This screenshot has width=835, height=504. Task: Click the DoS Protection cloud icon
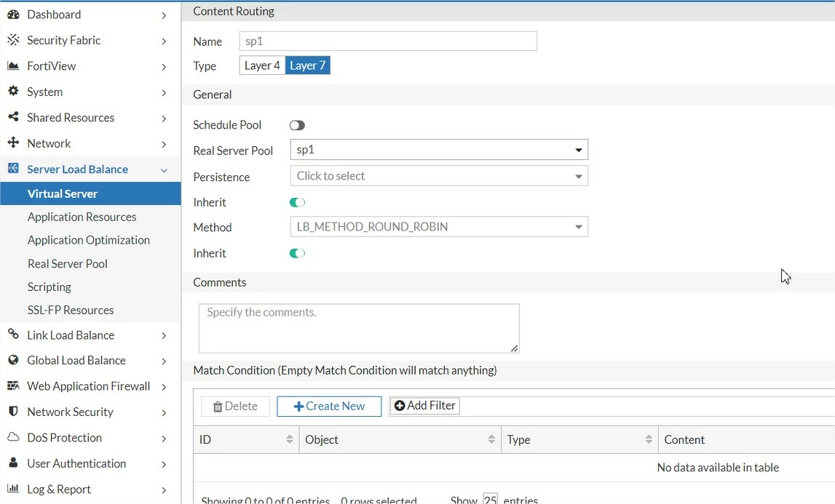pos(13,437)
